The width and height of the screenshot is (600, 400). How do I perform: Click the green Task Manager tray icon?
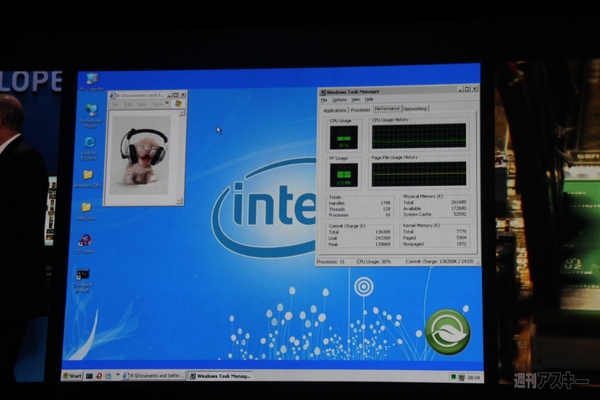[453, 377]
